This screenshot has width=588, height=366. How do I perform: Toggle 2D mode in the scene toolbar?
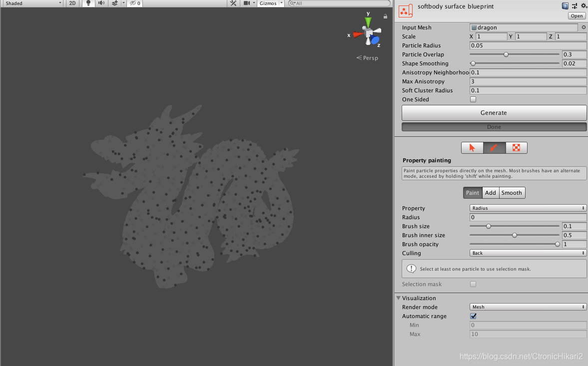pos(72,3)
